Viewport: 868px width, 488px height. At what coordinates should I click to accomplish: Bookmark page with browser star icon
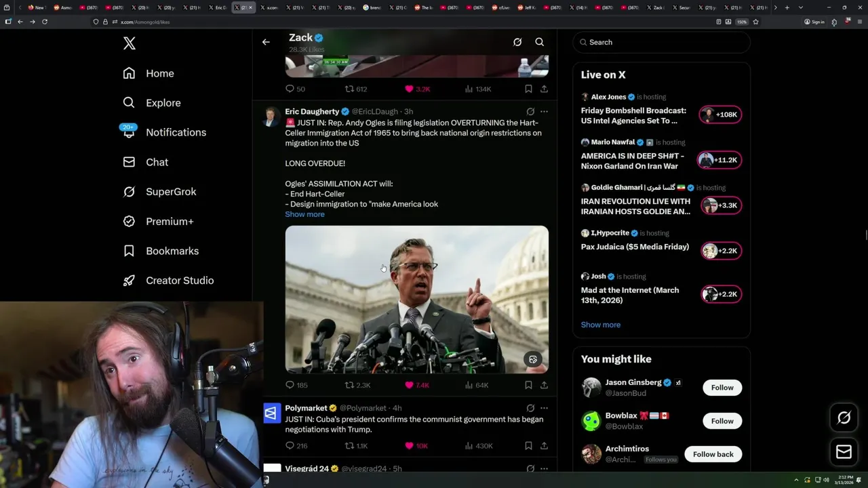(x=755, y=22)
